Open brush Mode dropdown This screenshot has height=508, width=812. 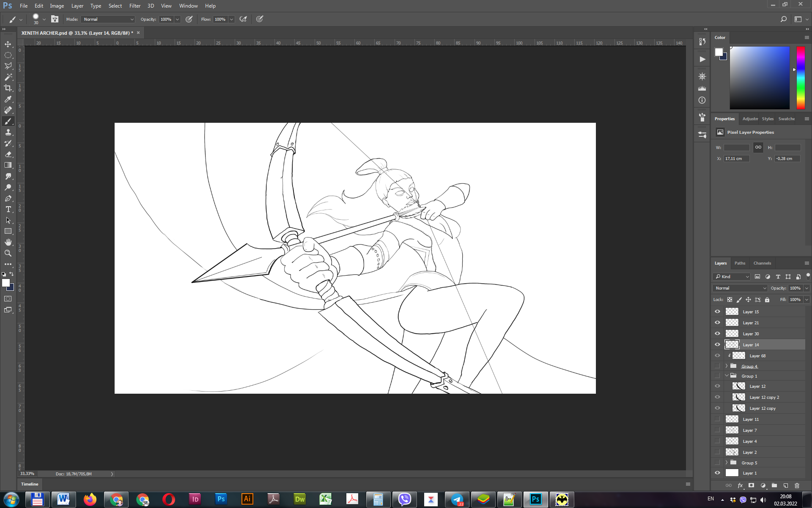pos(108,19)
